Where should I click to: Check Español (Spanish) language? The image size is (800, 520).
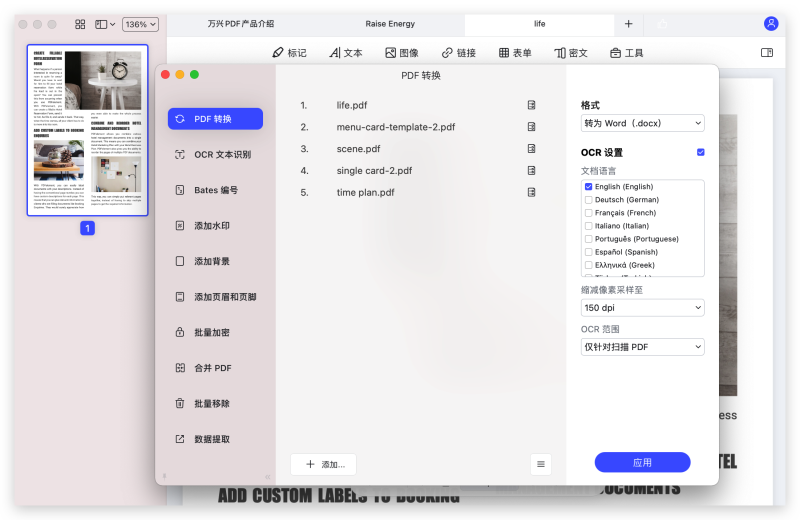[x=588, y=252]
